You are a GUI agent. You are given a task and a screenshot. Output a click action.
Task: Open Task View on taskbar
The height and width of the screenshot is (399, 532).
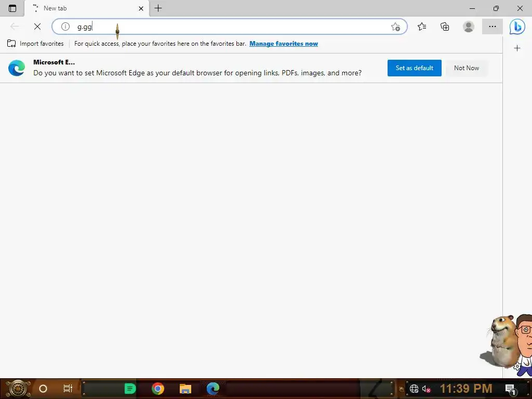tap(68, 389)
